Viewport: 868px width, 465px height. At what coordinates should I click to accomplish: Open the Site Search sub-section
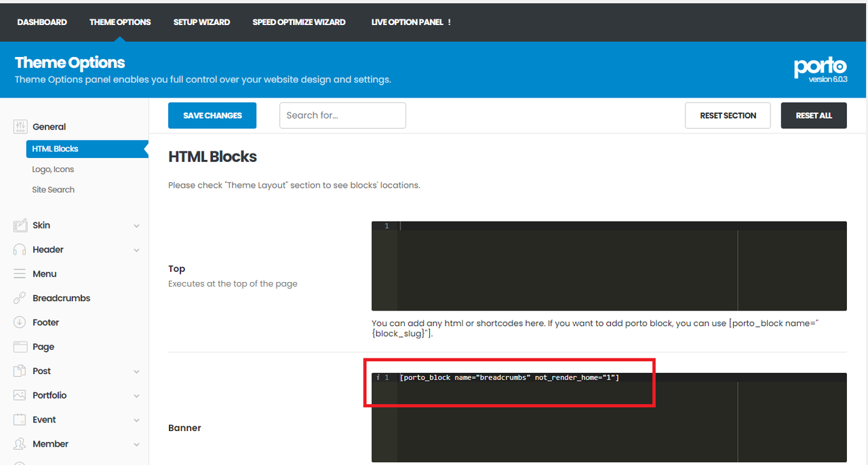[53, 190]
